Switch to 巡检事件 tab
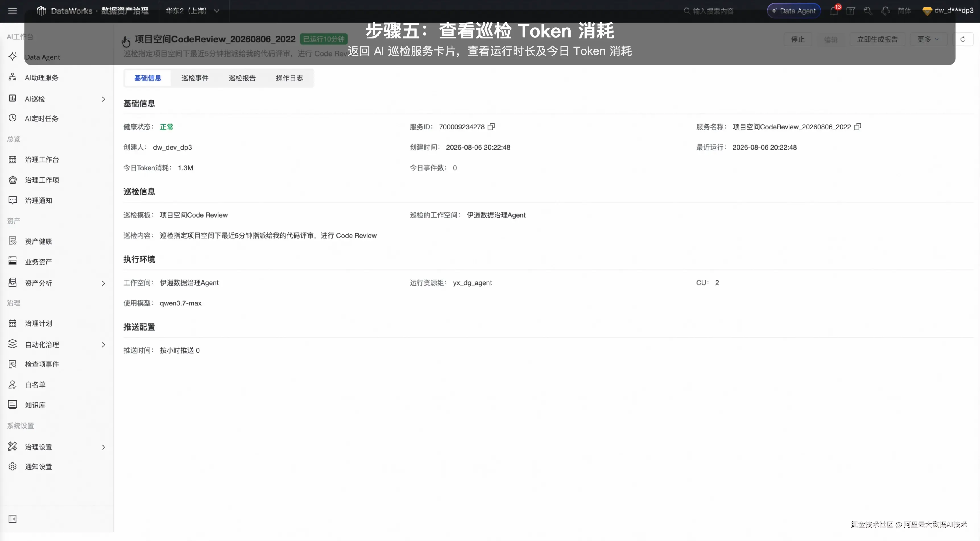The width and height of the screenshot is (980, 541). click(195, 78)
